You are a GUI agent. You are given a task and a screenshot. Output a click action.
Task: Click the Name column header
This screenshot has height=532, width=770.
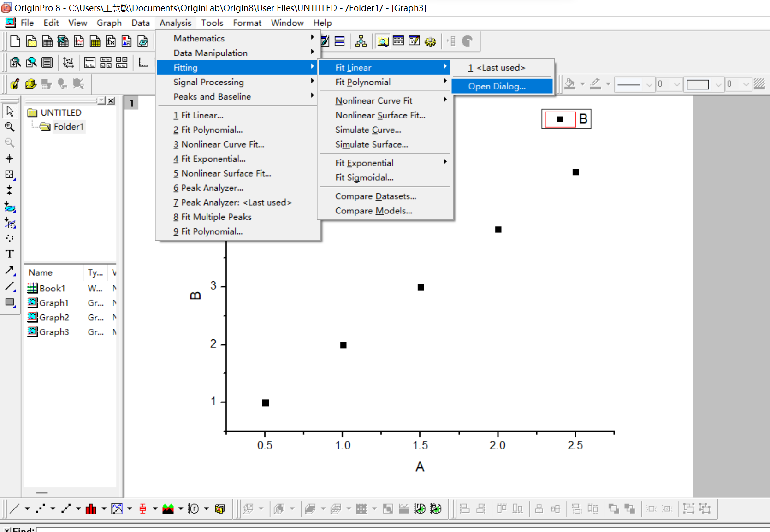(x=54, y=272)
